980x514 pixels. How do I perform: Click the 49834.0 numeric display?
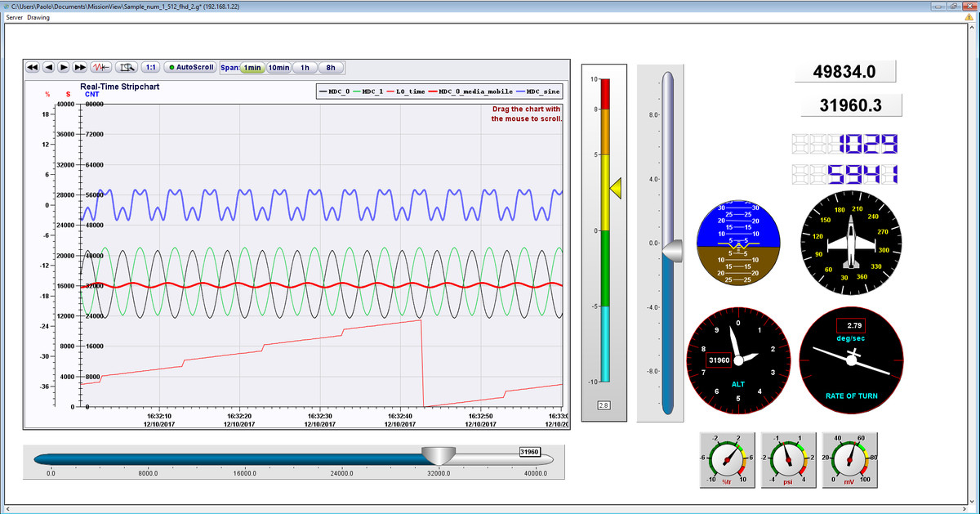pyautogui.click(x=845, y=72)
